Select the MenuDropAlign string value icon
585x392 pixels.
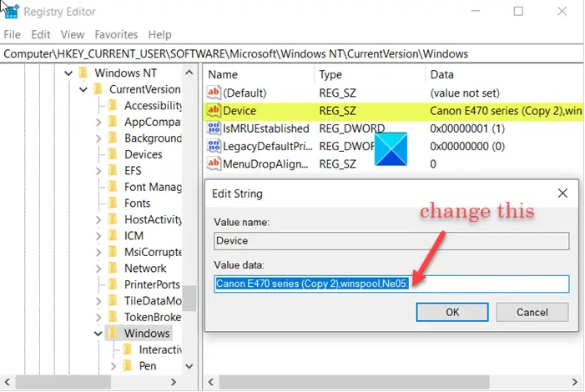tap(214, 163)
